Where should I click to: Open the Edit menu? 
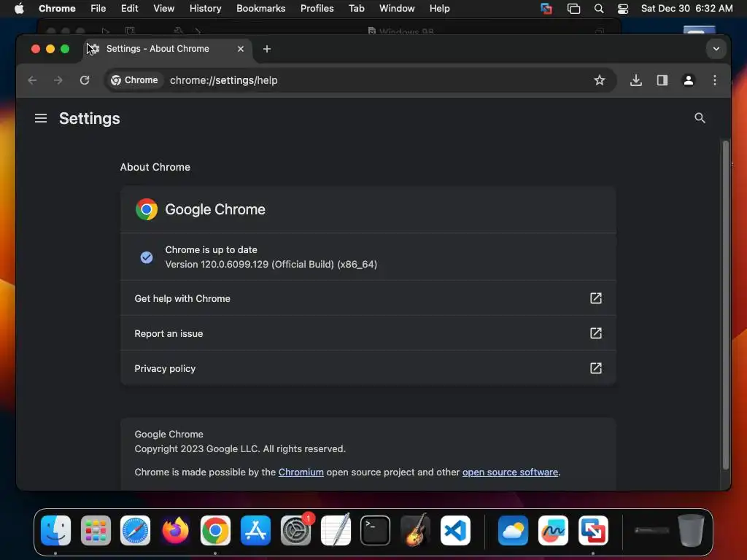[x=129, y=9]
